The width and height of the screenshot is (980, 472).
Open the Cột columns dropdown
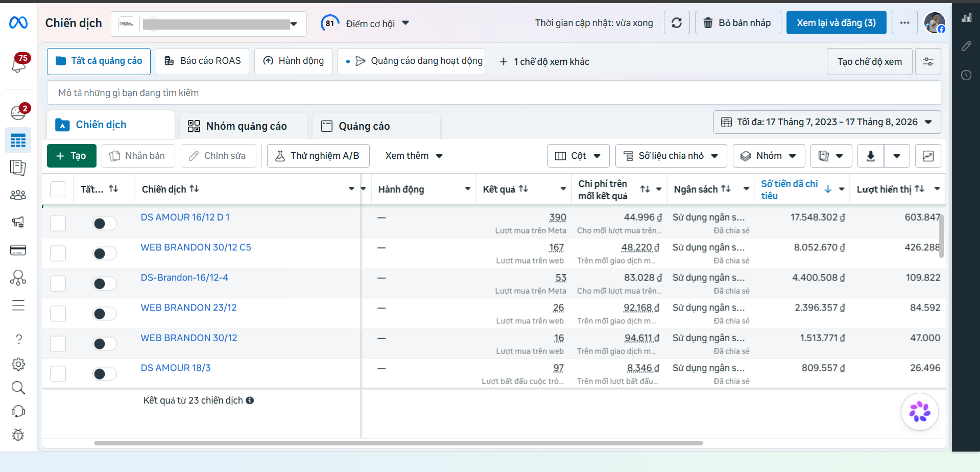[x=578, y=156]
